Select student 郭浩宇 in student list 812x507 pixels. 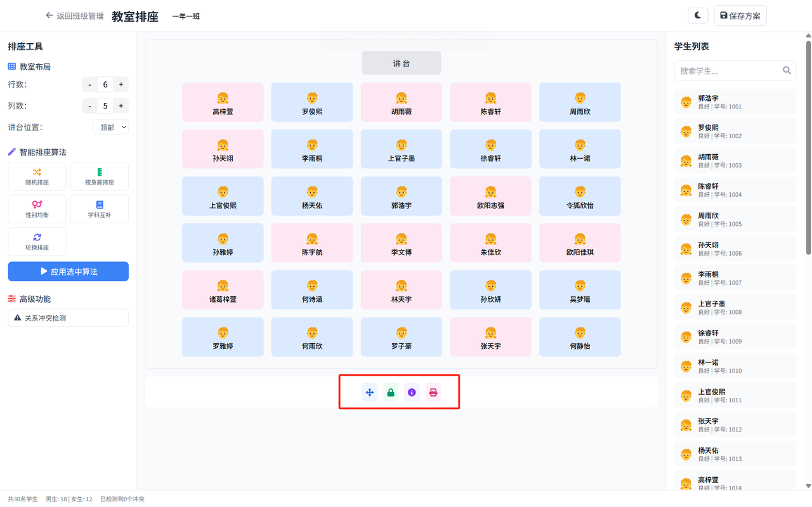coord(735,102)
